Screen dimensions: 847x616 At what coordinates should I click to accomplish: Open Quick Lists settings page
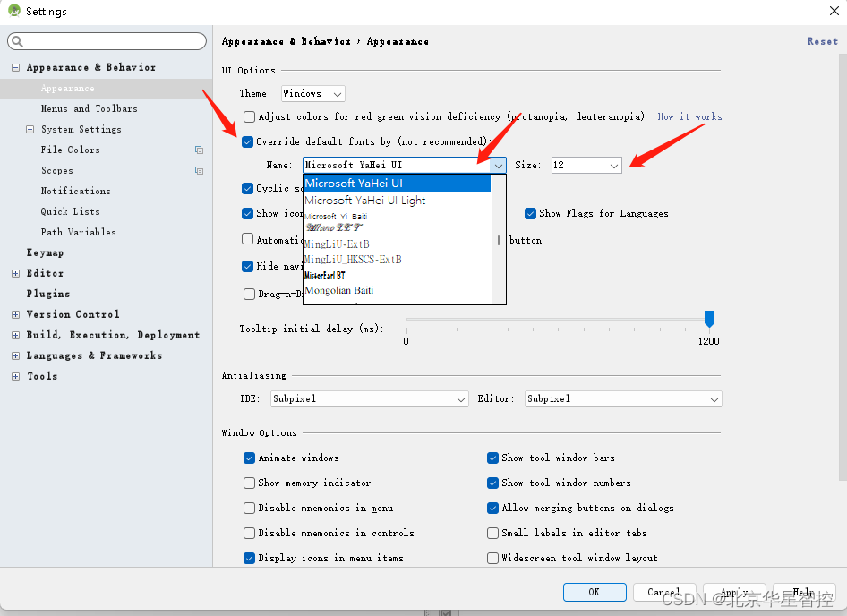coord(70,211)
